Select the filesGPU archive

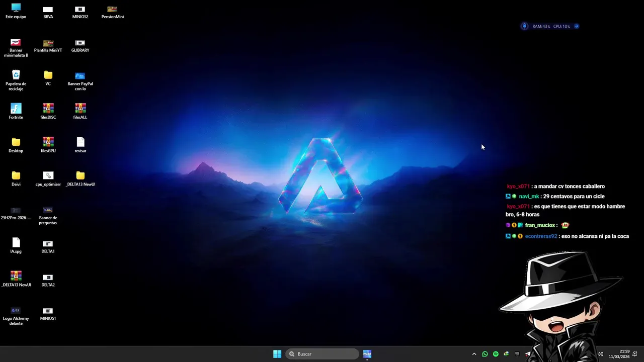click(48, 145)
